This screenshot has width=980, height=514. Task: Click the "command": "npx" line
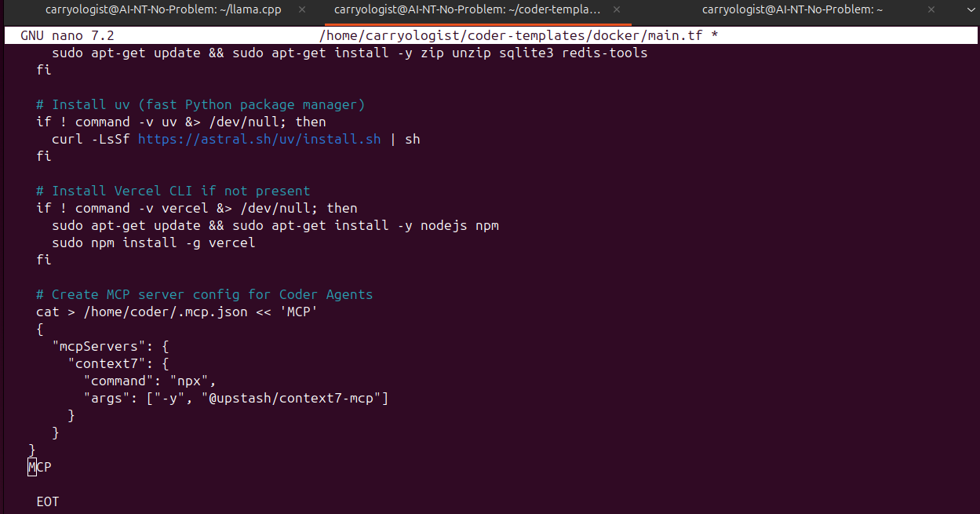coord(150,381)
